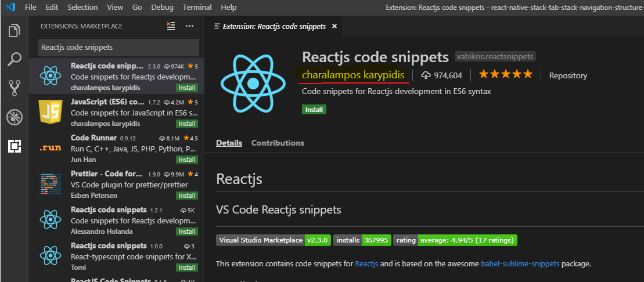Click the Prettier extension icon

click(x=51, y=183)
